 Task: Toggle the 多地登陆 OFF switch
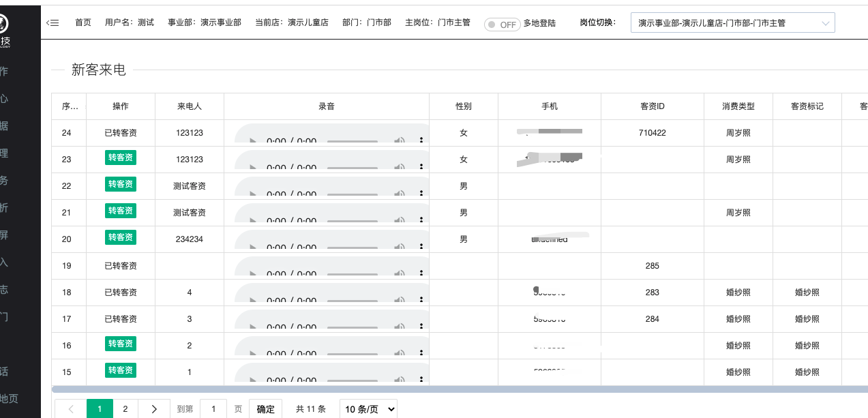coord(501,24)
